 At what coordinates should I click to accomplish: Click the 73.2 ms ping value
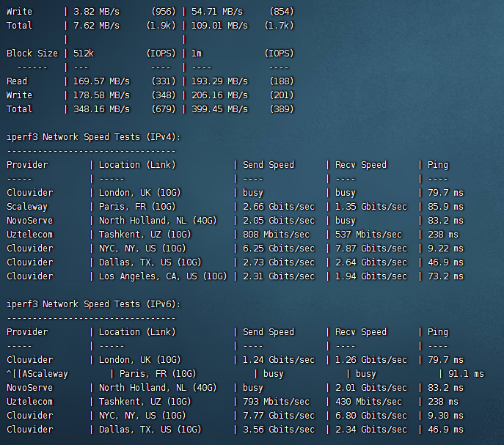(x=445, y=276)
